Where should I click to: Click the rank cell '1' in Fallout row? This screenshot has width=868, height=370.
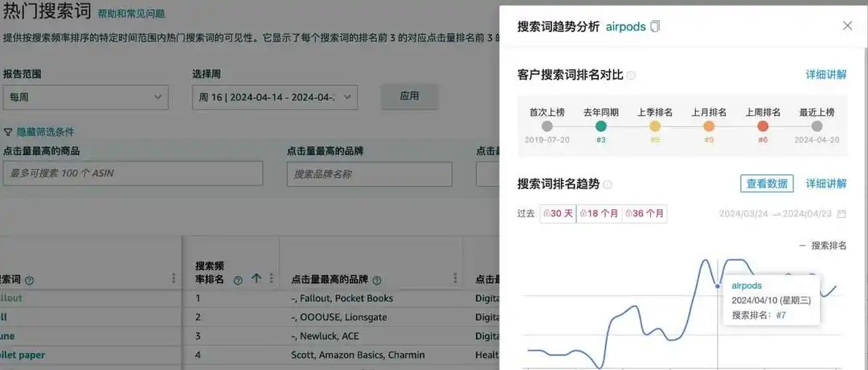pos(198,298)
